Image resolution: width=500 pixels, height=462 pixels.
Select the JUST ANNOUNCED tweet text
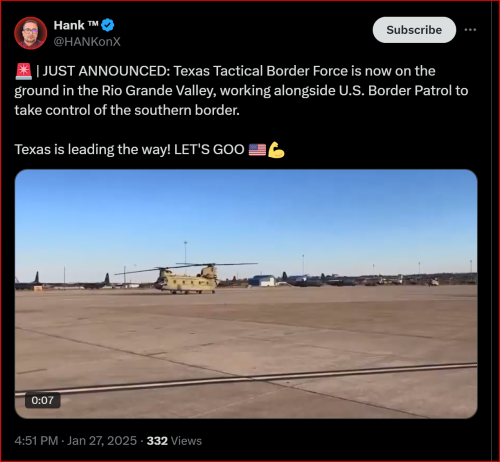(x=241, y=91)
